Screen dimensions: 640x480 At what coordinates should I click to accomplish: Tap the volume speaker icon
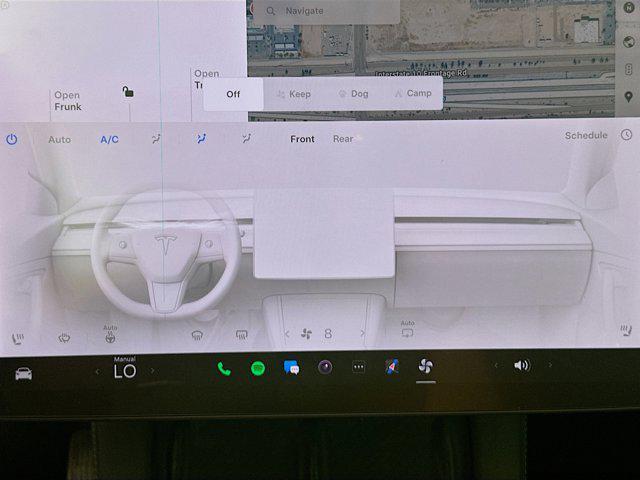coord(522,365)
